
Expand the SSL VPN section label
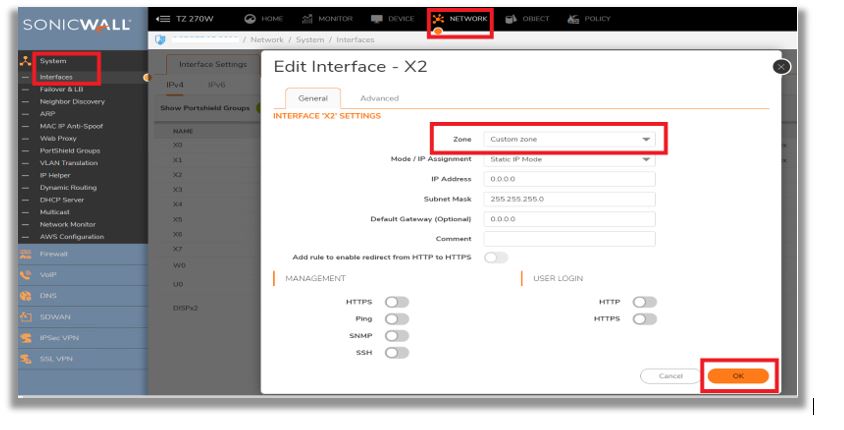56,359
